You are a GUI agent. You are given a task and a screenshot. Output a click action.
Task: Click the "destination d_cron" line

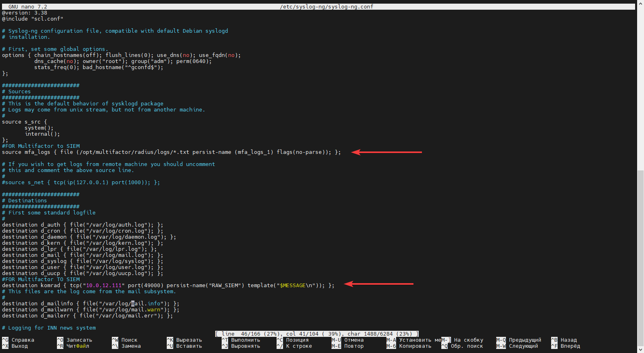(x=83, y=231)
